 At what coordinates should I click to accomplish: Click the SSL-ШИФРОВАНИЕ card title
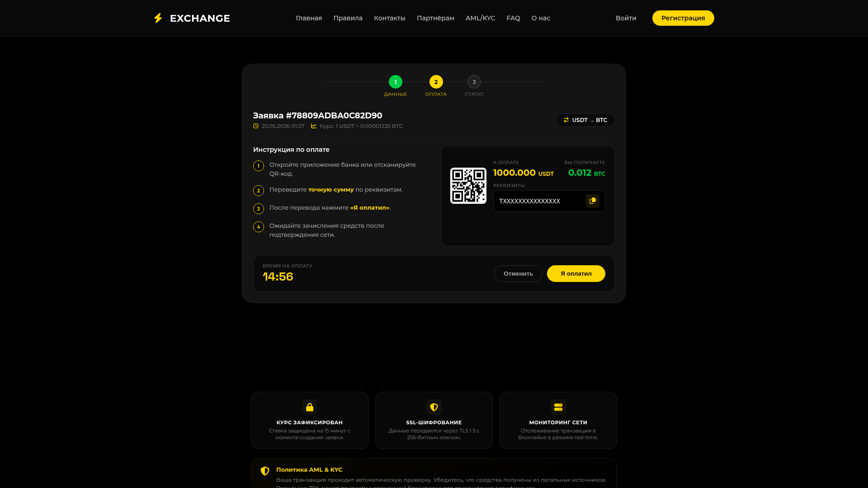pyautogui.click(x=434, y=422)
